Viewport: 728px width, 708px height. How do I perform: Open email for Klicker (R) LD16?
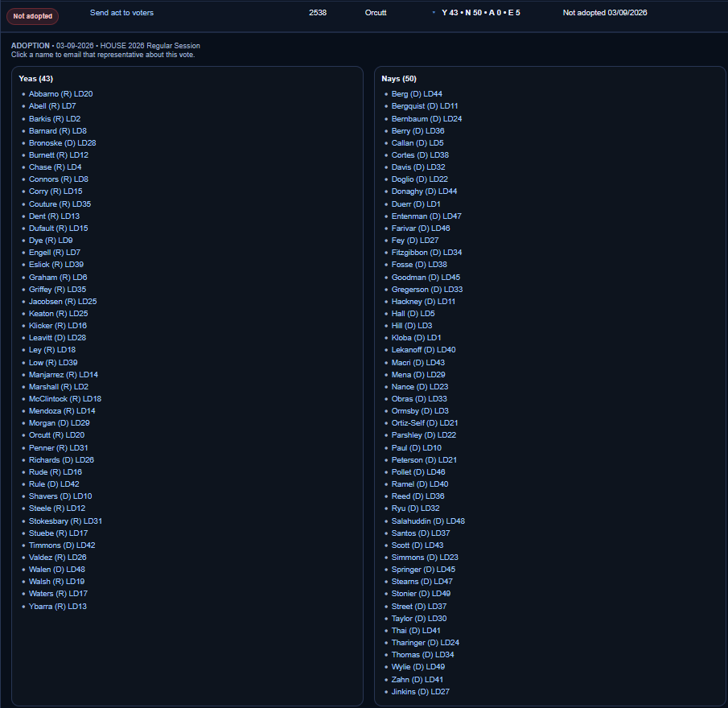coord(58,326)
